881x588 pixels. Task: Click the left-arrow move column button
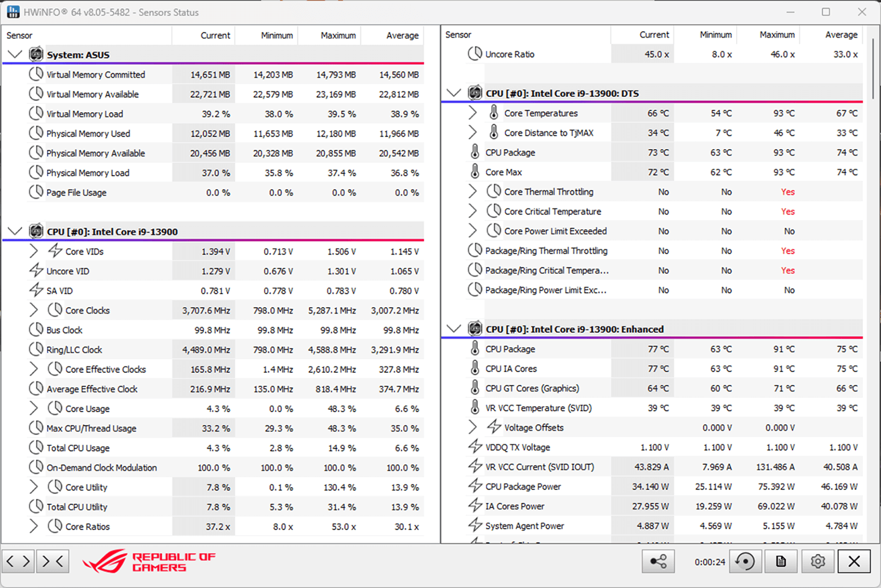click(11, 561)
